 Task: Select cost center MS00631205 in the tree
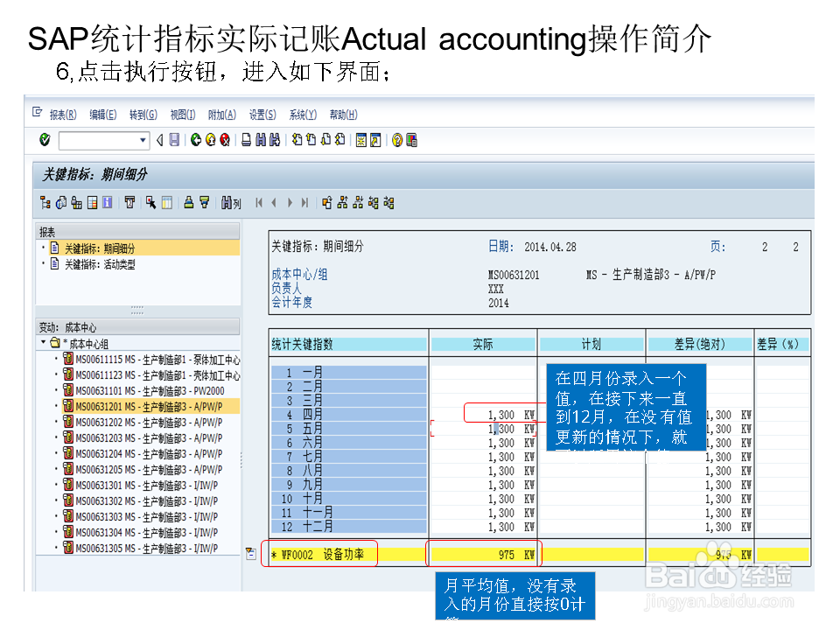[143, 469]
